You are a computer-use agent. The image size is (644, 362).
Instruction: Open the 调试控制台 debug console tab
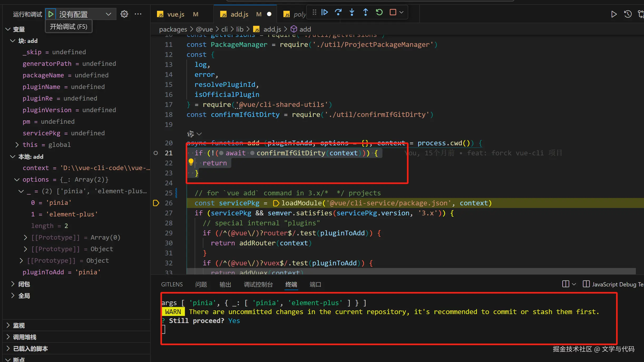click(258, 284)
